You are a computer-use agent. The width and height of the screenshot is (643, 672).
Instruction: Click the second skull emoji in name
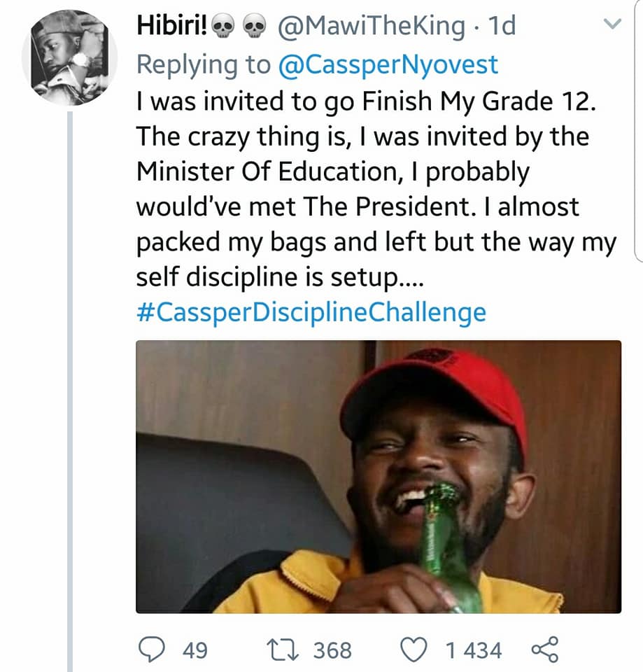coord(255,27)
